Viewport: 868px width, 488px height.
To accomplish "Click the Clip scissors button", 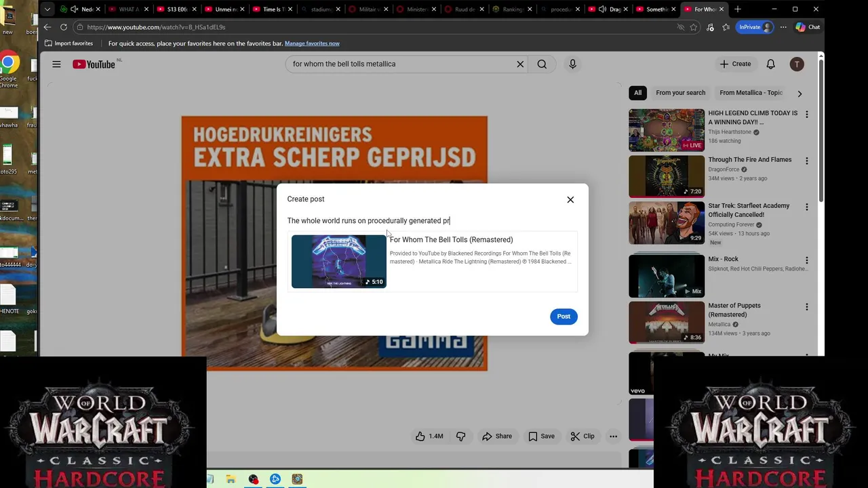I will 583,436.
